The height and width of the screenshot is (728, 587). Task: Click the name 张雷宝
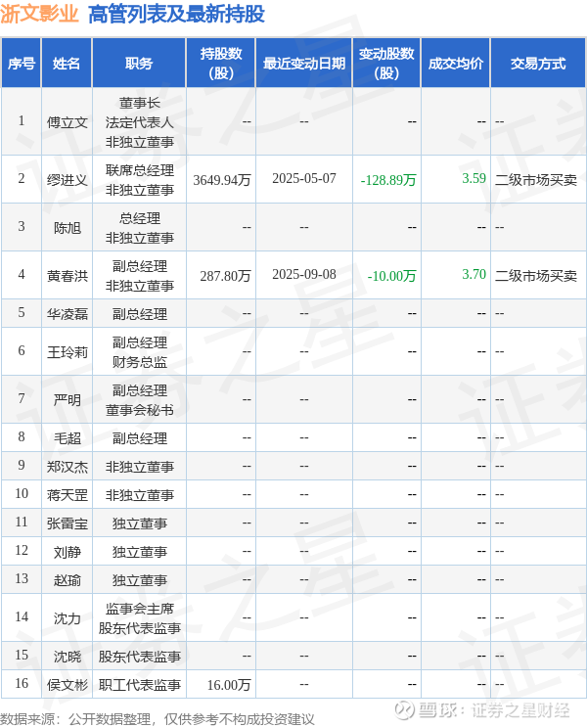[x=68, y=523]
